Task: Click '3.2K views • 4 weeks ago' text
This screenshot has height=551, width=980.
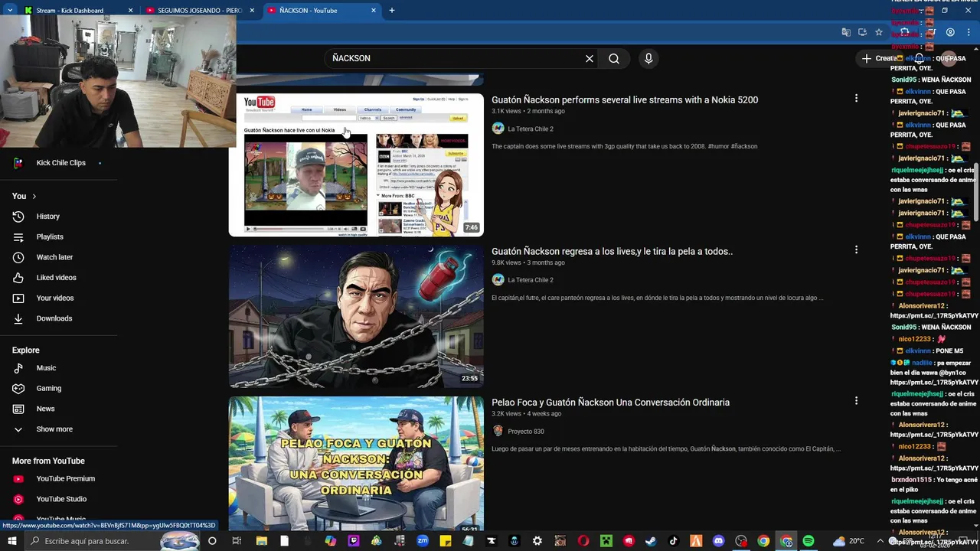Action: (x=526, y=413)
